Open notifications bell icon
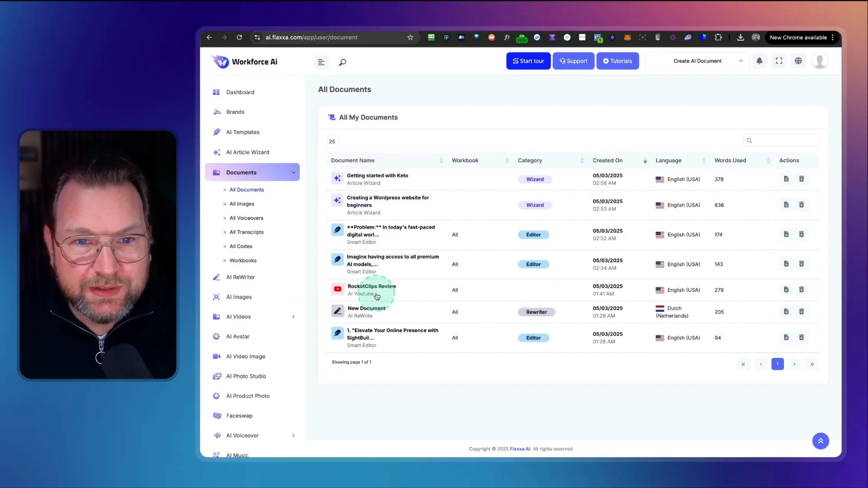This screenshot has width=868, height=488. point(759,61)
